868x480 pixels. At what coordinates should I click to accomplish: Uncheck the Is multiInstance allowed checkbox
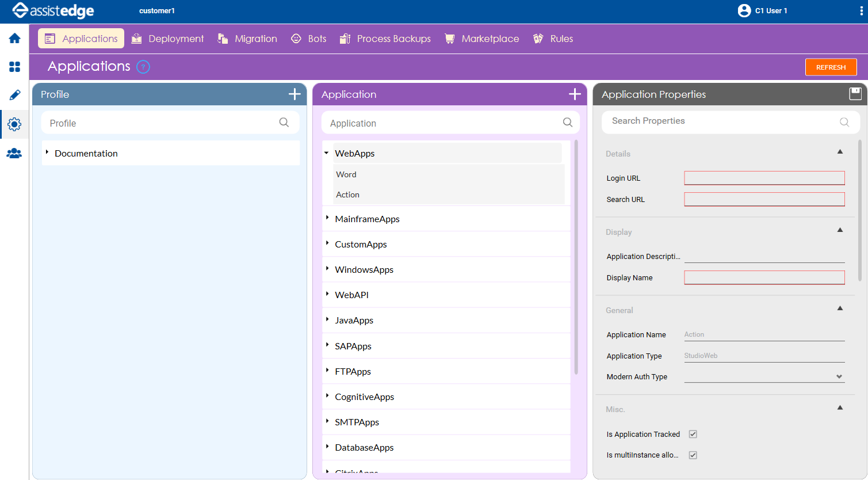click(x=693, y=455)
